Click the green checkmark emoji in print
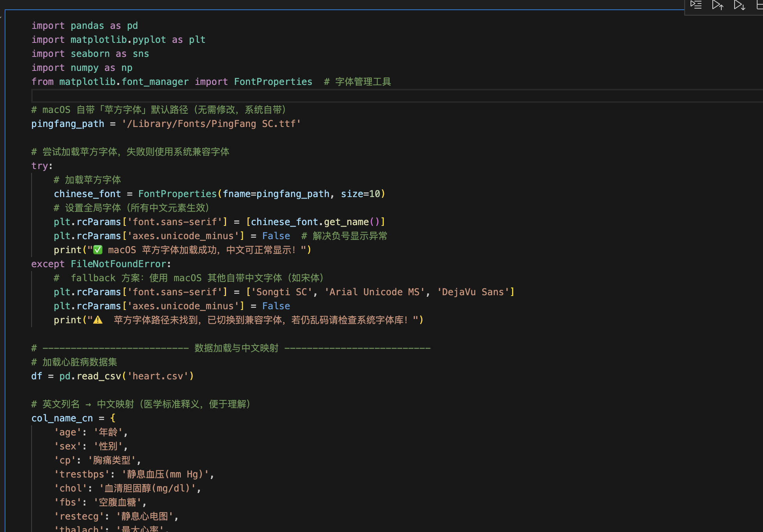The width and height of the screenshot is (763, 532). pos(98,250)
